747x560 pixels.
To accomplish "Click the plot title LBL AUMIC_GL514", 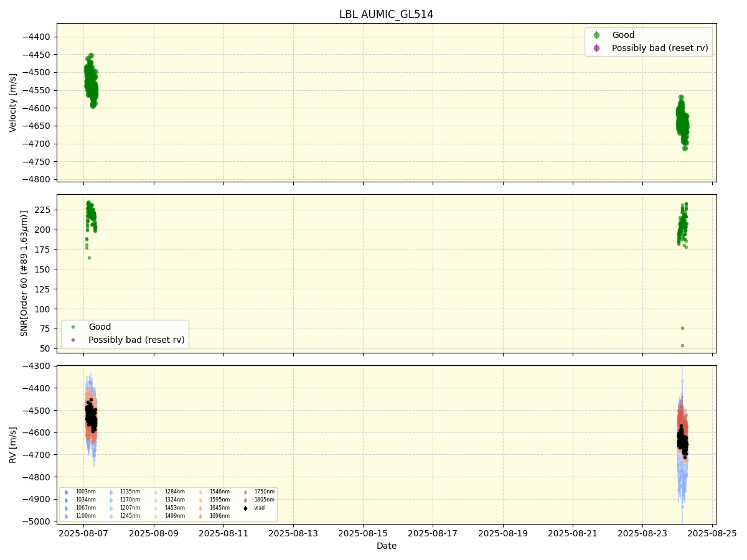I will (386, 14).
